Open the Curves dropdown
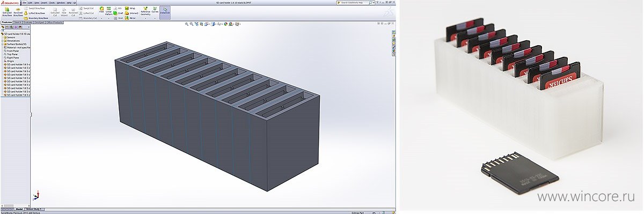Image resolution: width=644 pixels, height=214 pixels. 155,11
